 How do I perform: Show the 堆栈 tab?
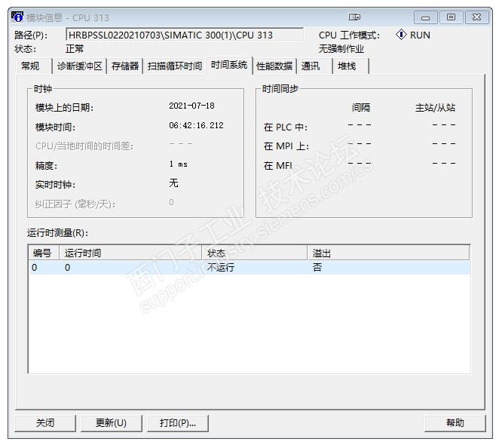click(x=351, y=66)
